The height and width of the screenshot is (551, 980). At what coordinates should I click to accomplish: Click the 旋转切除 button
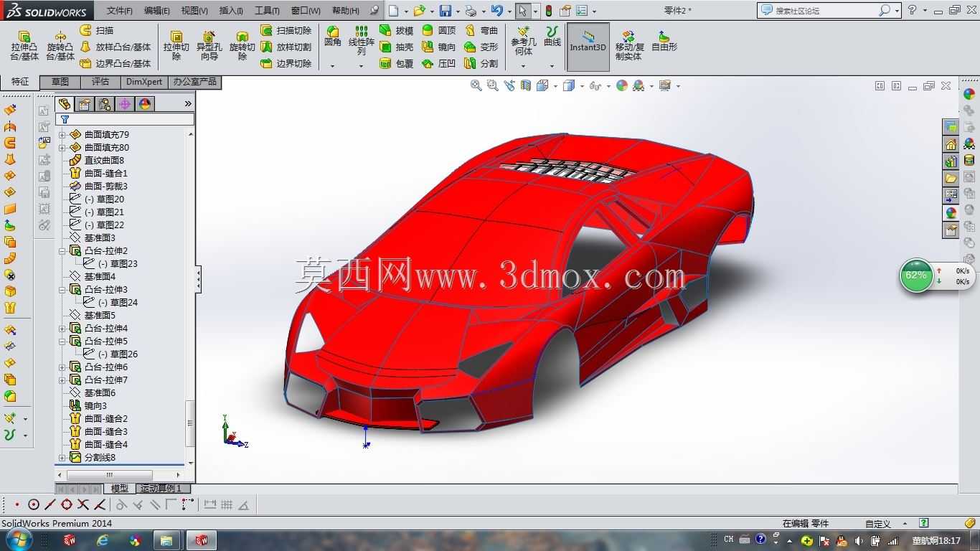click(242, 45)
